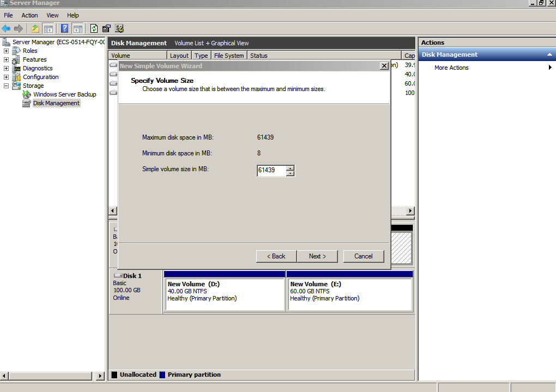Click the gray Forward arrow toolbar icon
The height and width of the screenshot is (392, 556).
coord(19,29)
